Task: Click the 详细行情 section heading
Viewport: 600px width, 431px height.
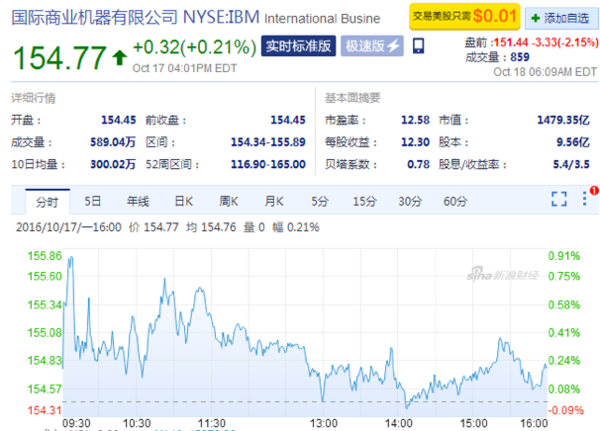Action: tap(33, 98)
